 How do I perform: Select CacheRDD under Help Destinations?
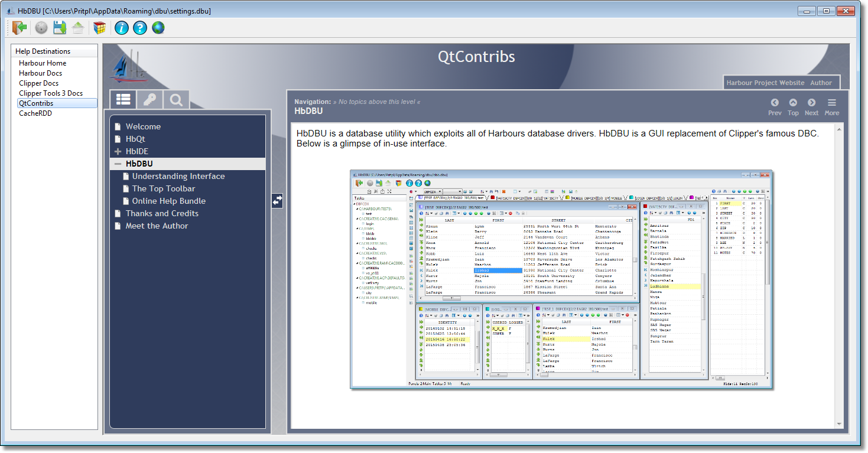[x=37, y=112]
